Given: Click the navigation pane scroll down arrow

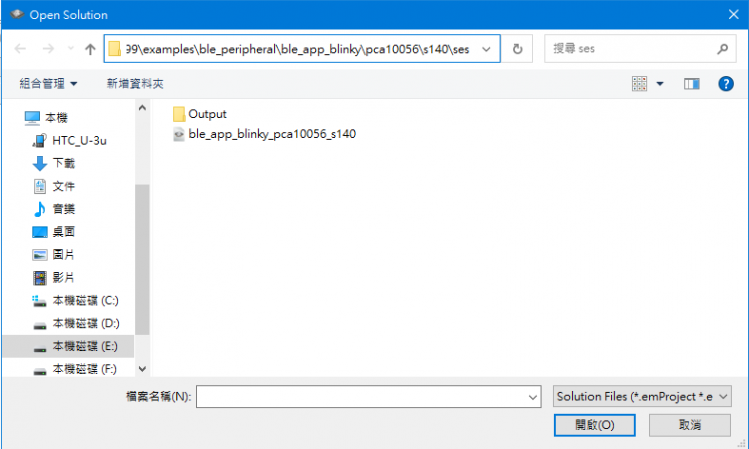Looking at the screenshot, I should [x=142, y=369].
